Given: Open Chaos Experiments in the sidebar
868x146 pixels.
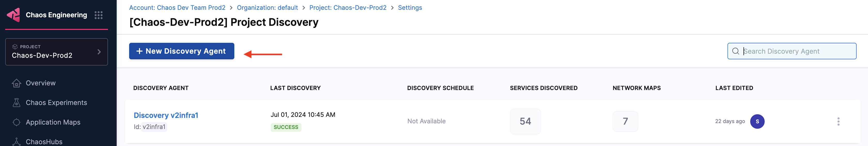Looking at the screenshot, I should click(x=56, y=103).
